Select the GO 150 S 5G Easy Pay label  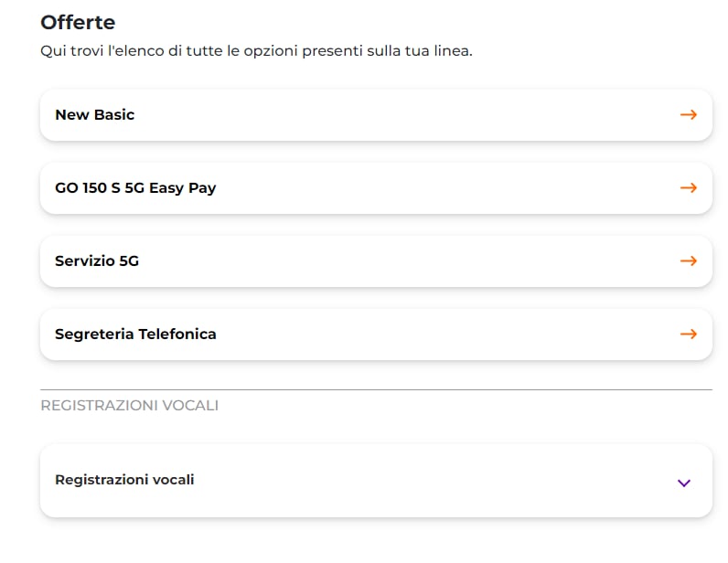coord(135,188)
